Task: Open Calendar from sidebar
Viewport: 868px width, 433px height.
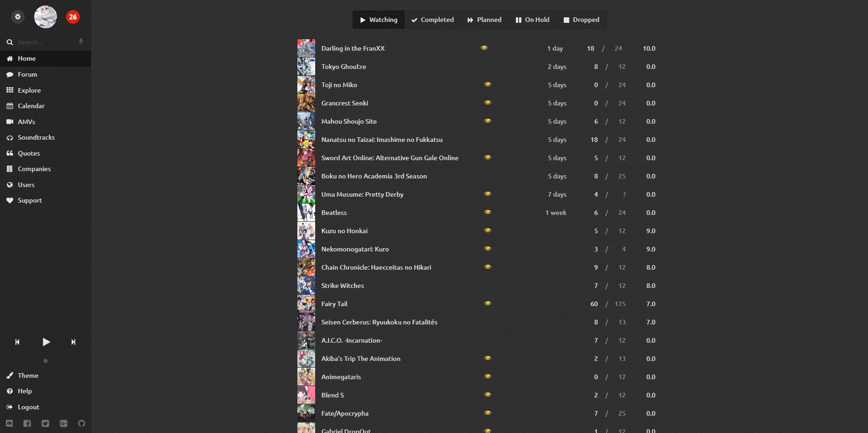Action: [x=46, y=106]
